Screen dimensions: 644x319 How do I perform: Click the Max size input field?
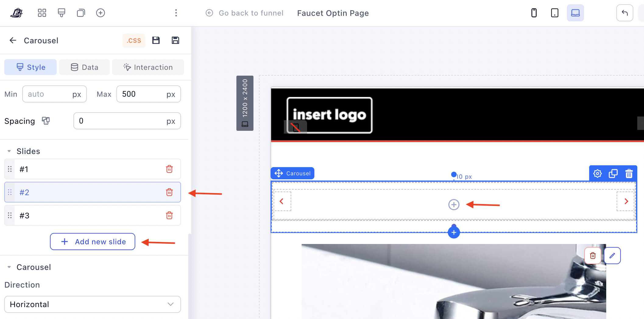[x=149, y=94]
